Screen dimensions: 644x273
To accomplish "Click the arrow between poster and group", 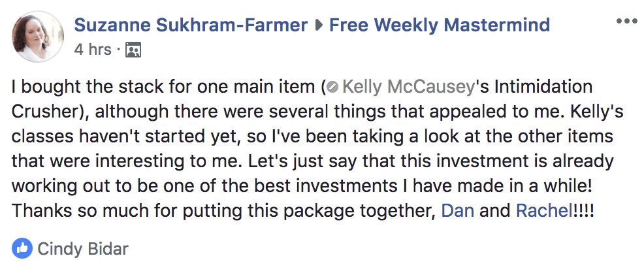I will click(318, 26).
